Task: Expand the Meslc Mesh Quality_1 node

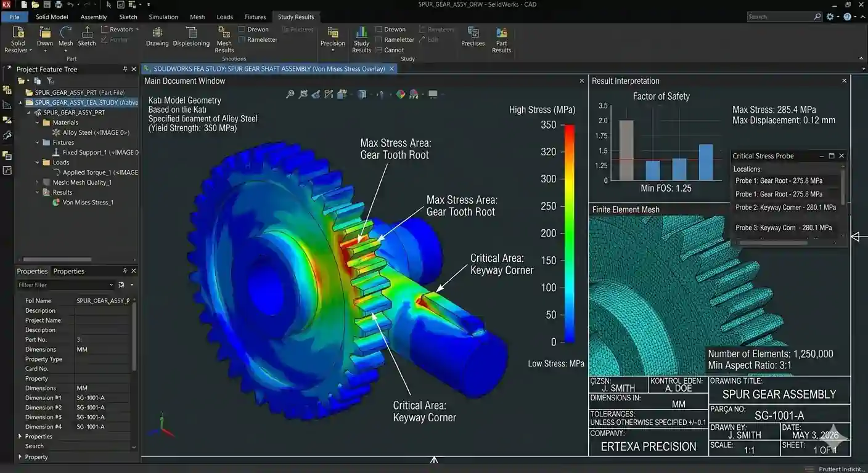Action: (x=38, y=182)
